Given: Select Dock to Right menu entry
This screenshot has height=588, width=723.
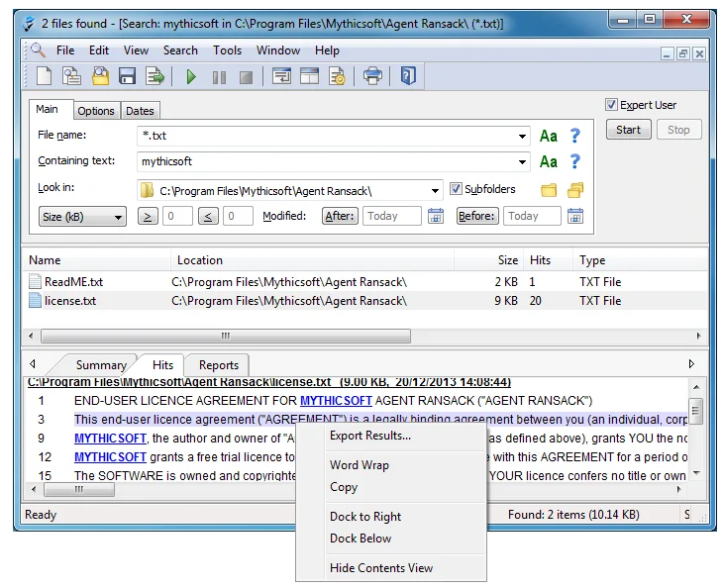Looking at the screenshot, I should coord(391,517).
